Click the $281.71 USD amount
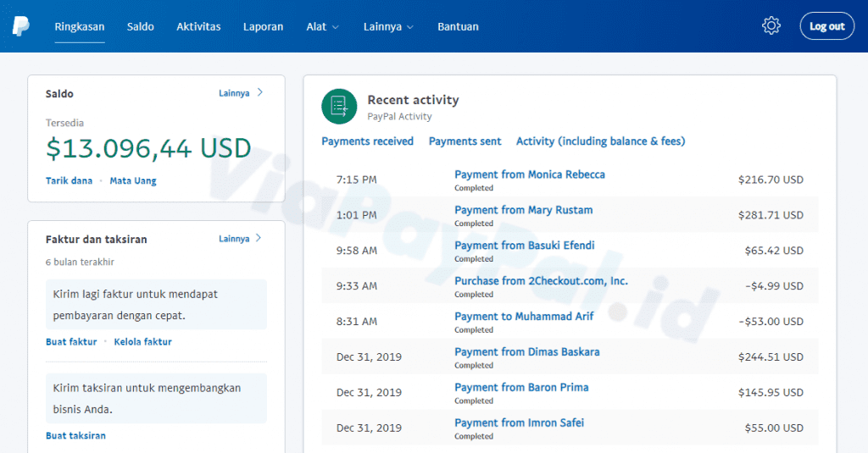Screen dimensions: 868x453 click(771, 215)
